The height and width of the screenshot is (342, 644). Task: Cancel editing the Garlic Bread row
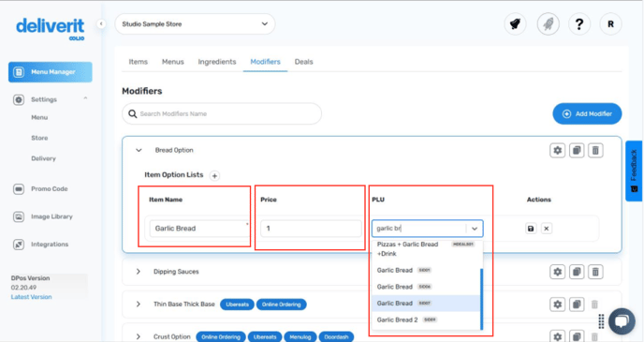(547, 229)
